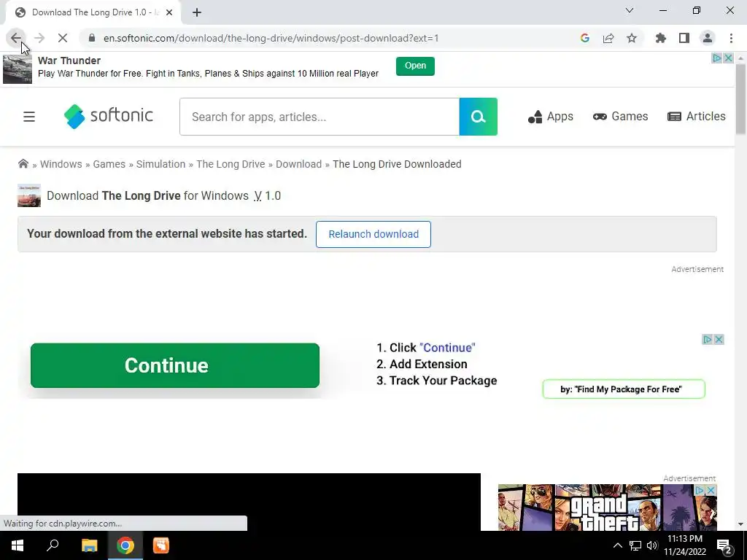747x560 pixels.
Task: Open a new tab with the plus button
Action: (x=197, y=12)
